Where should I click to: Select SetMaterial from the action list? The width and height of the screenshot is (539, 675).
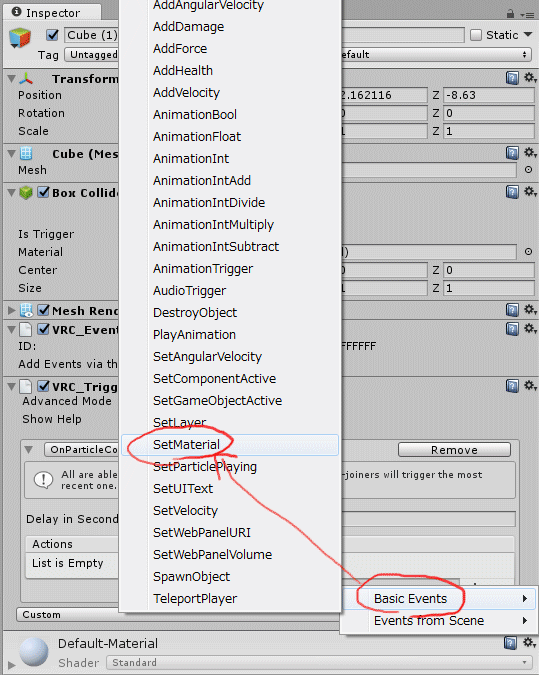point(230,445)
